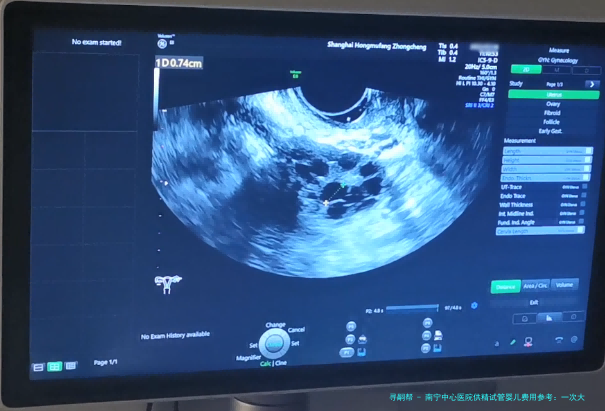Click the trackball icon in the center
Viewport: 605px width, 411px height.
[276, 343]
